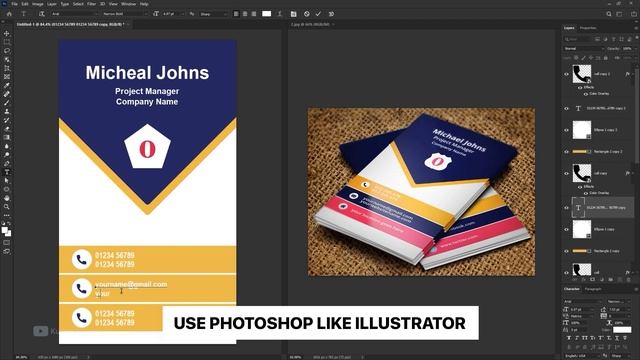Hide the Rectangle 2 copy 2 layer
The height and width of the screenshot is (360, 640).
(567, 151)
